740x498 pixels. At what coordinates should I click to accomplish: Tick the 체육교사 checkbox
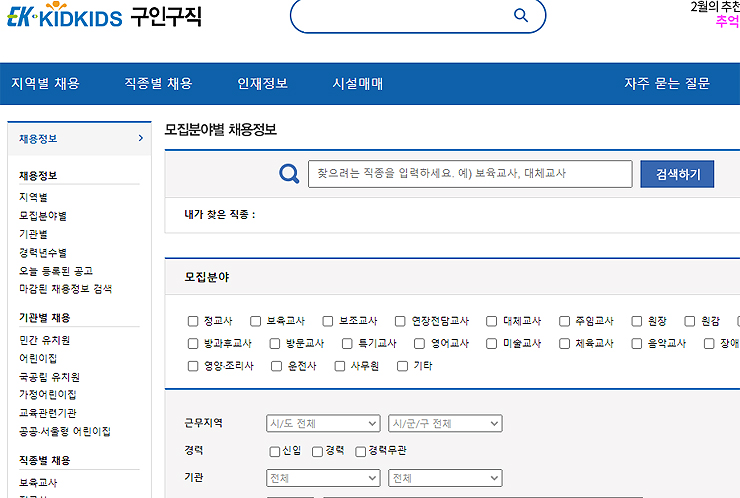coord(564,344)
